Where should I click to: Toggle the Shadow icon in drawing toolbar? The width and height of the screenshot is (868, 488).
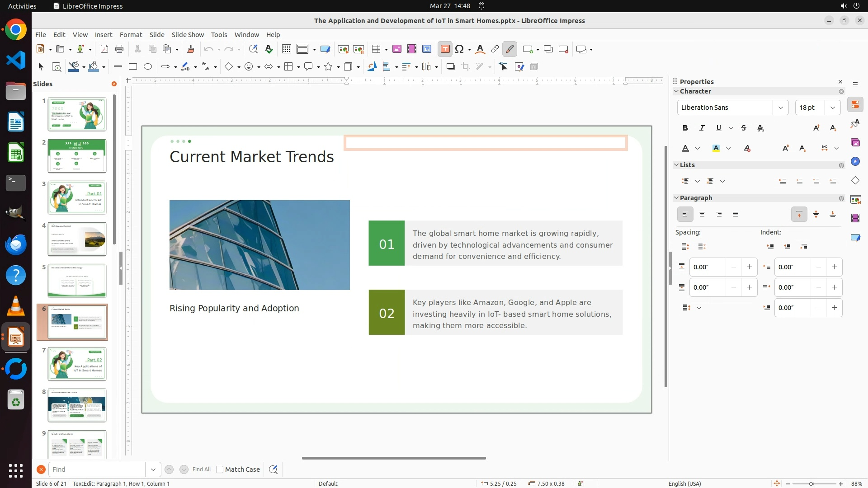point(450,67)
